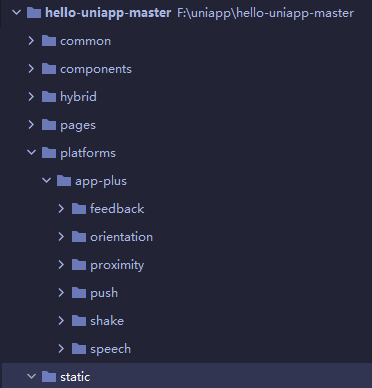Select the proximity folder label
This screenshot has height=388, width=372.
[x=117, y=266]
